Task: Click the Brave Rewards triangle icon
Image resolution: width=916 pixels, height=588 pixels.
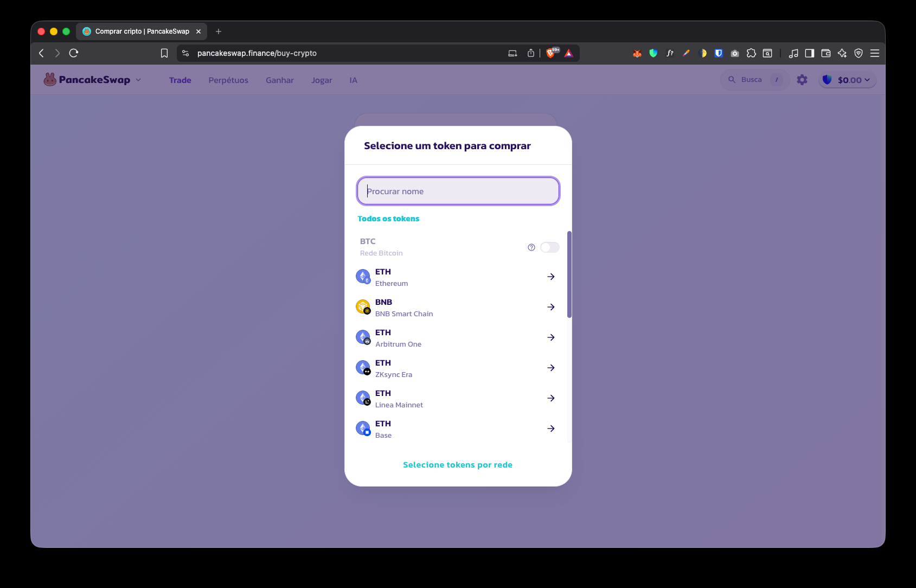Action: click(568, 53)
